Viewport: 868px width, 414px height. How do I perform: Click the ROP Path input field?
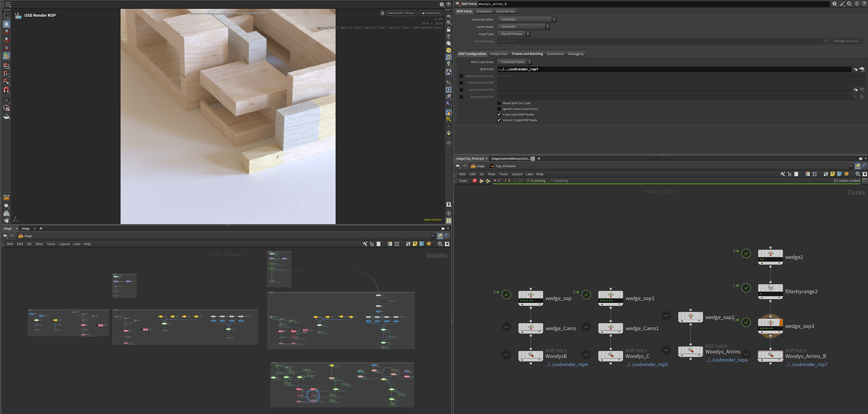(x=674, y=69)
